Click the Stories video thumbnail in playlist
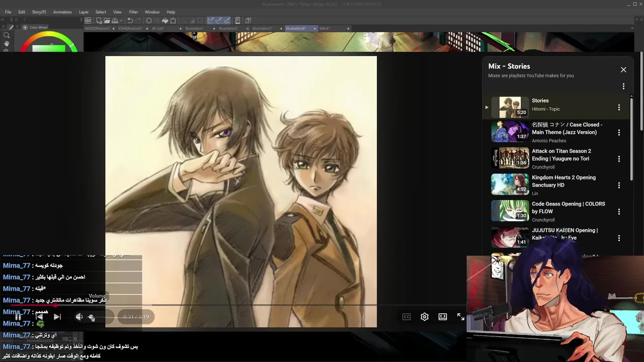 (x=510, y=108)
